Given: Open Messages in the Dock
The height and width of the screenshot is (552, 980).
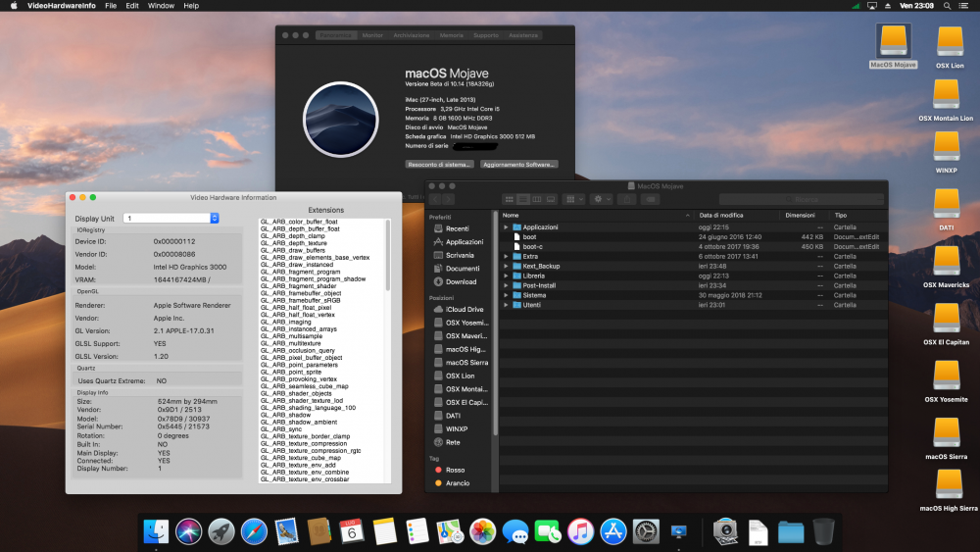Looking at the screenshot, I should coord(515,531).
